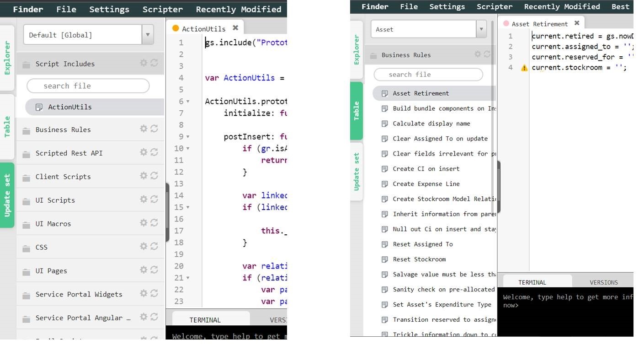Click the gear icon on the CSS row
644x345 pixels.
144,246
